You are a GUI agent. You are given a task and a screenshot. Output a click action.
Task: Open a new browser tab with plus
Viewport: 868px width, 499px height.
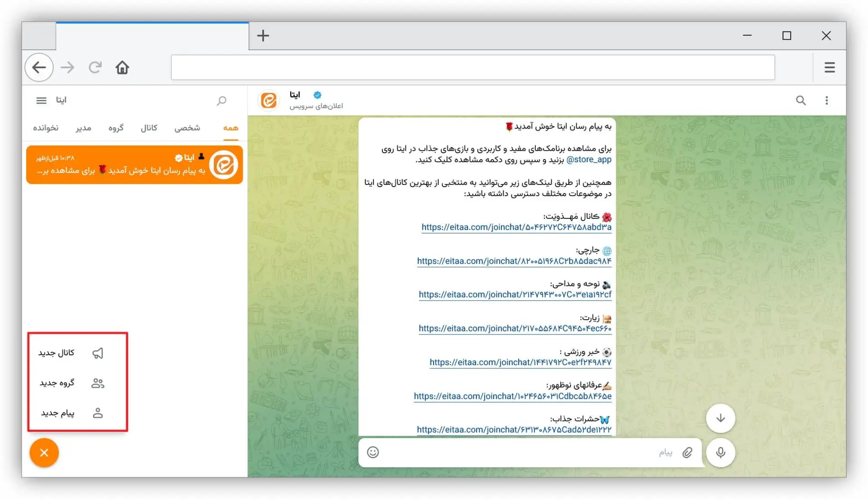tap(263, 35)
